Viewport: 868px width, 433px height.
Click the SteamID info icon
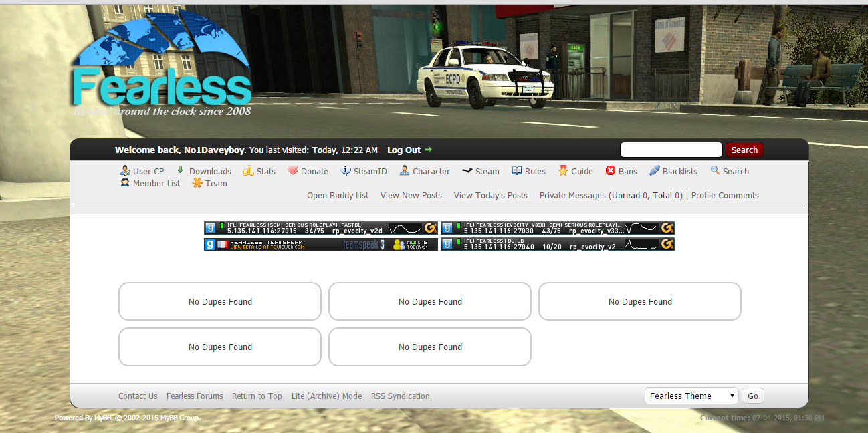pyautogui.click(x=346, y=170)
